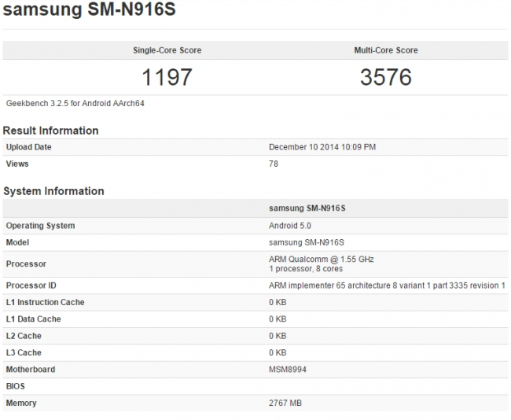Click the Model value 'samsung SM-N916S'

(307, 242)
